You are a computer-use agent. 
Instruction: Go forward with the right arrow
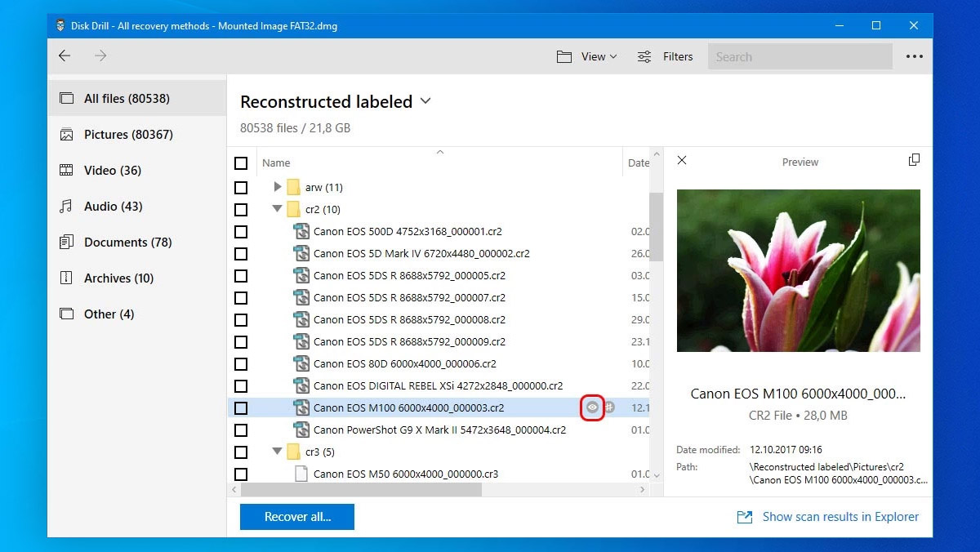tap(100, 56)
